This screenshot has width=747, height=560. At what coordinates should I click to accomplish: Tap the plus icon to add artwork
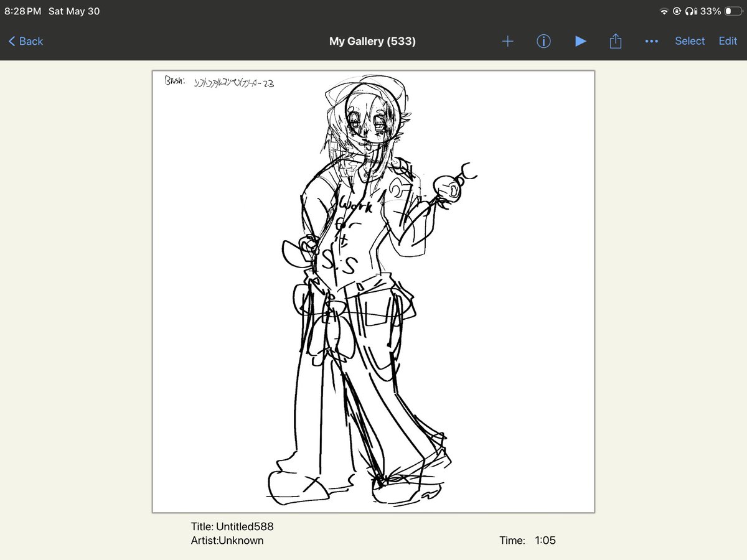click(507, 41)
